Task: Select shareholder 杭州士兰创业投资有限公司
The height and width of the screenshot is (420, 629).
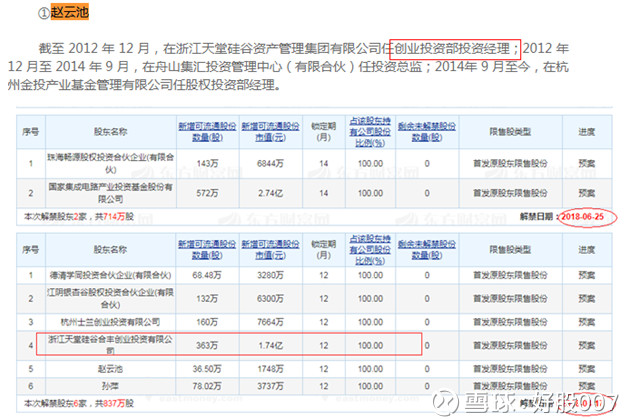Action: [x=111, y=322]
